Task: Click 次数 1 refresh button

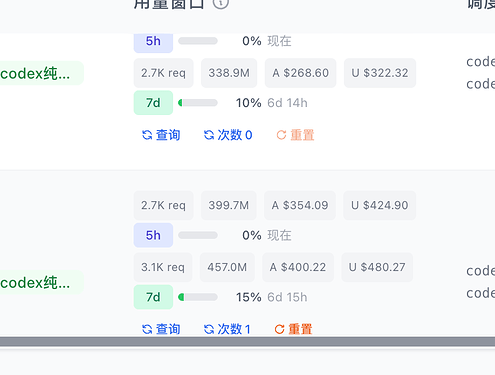Action: [x=227, y=329]
